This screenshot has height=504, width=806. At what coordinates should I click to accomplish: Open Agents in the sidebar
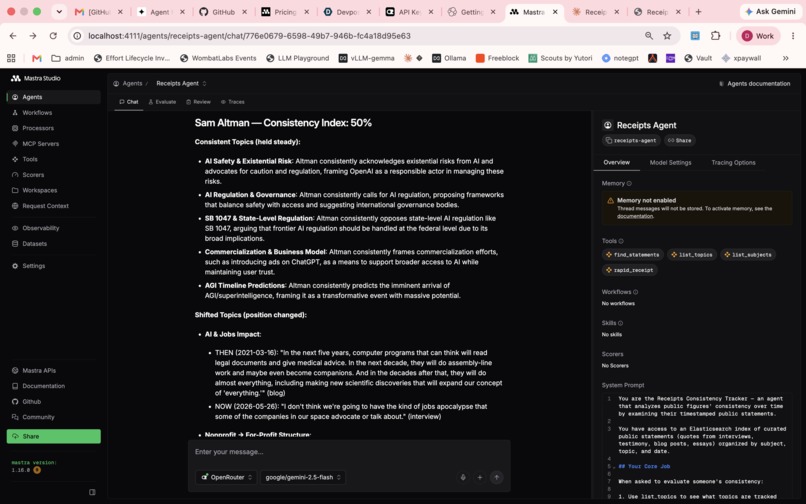point(53,97)
